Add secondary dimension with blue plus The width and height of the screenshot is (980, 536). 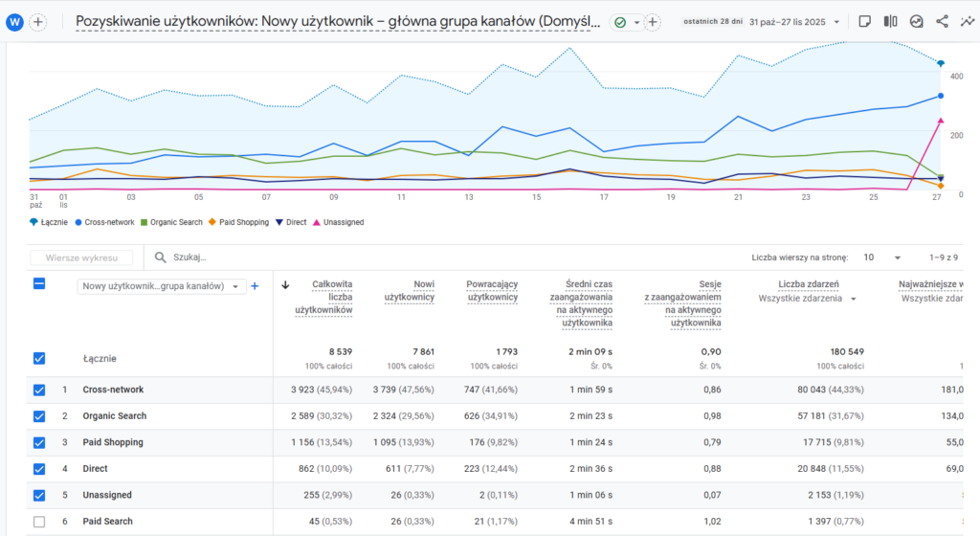pos(255,286)
